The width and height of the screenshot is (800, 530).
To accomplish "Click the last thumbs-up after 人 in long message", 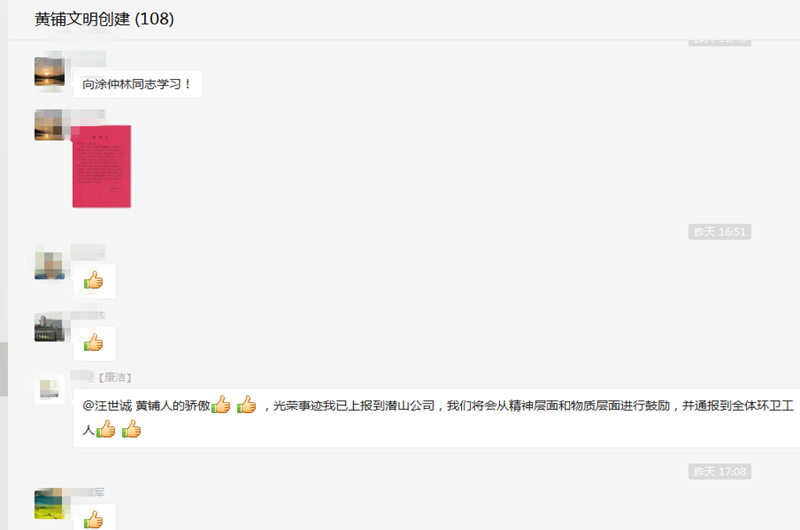I will tap(132, 429).
